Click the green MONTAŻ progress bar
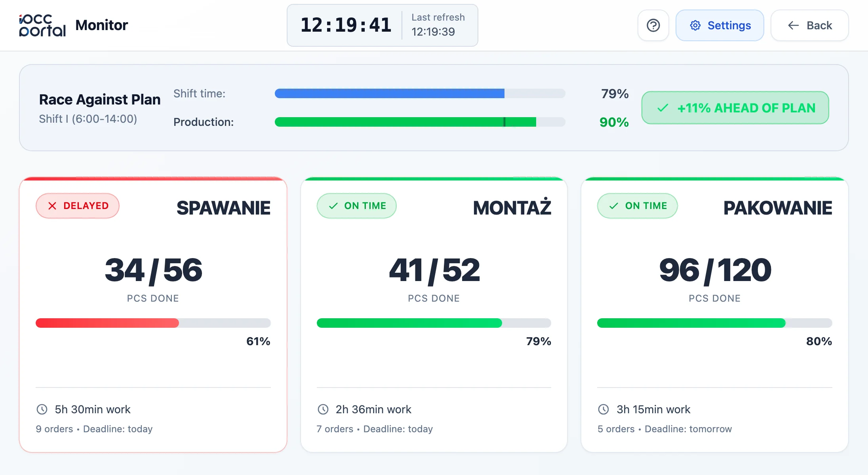Viewport: 868px width, 475px height. point(434,323)
